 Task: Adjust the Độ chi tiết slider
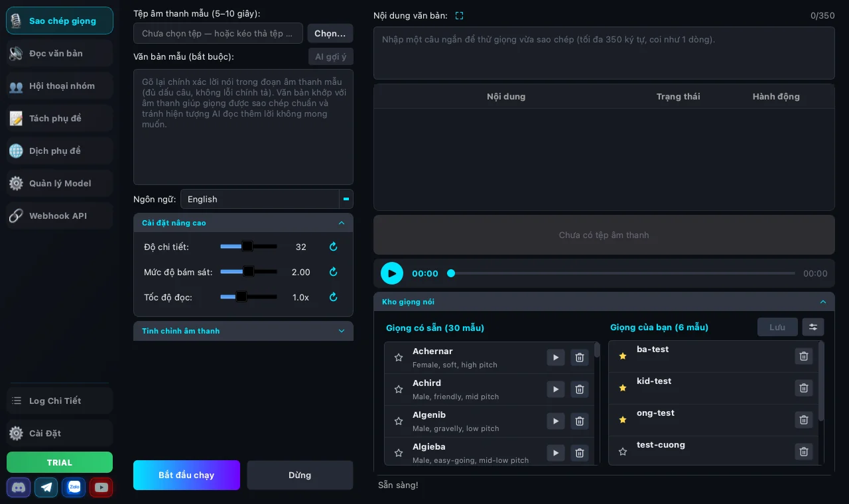[249, 247]
